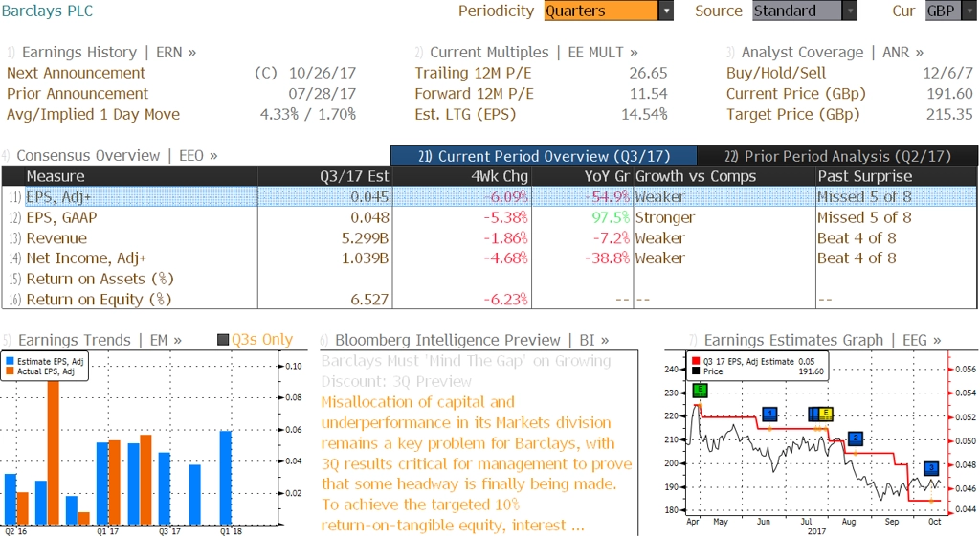The width and height of the screenshot is (980, 539).
Task: Switch to Current Period Overview (Q3/17) tab
Action: point(544,156)
